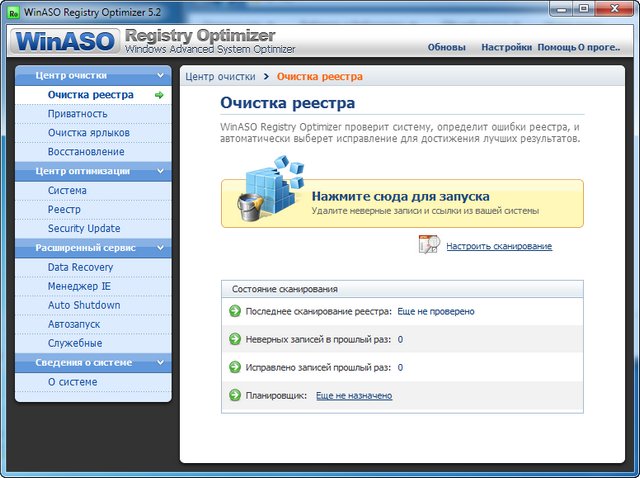640x478 pixels.
Task: Click Центр очистки breadcrumb link
Action: (x=220, y=76)
